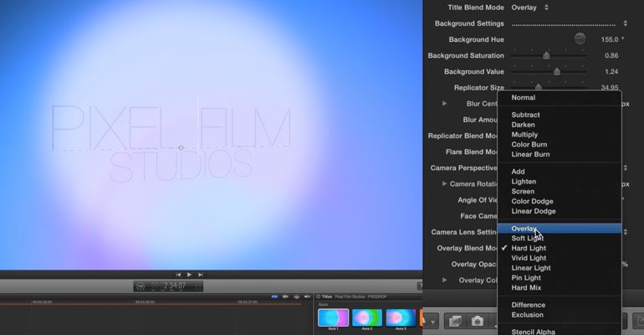This screenshot has height=335, width=644.
Task: Click the Replicator Size slider handle
Action: (x=539, y=87)
